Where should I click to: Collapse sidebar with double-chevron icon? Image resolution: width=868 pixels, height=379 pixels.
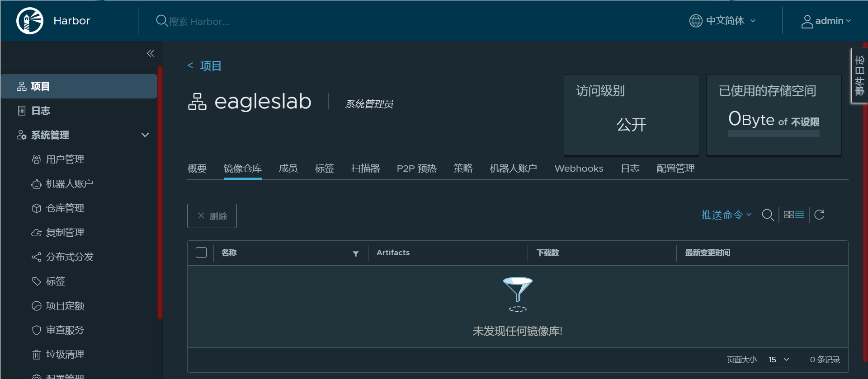tap(151, 53)
